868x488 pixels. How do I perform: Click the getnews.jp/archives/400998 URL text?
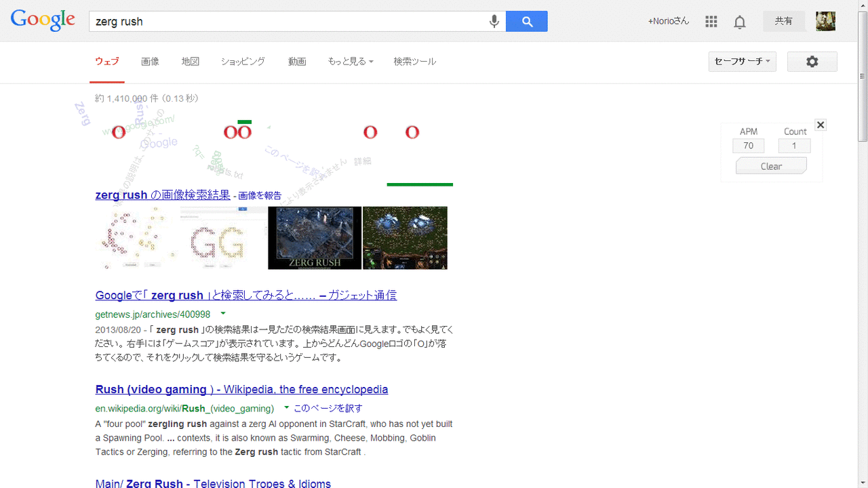click(153, 314)
